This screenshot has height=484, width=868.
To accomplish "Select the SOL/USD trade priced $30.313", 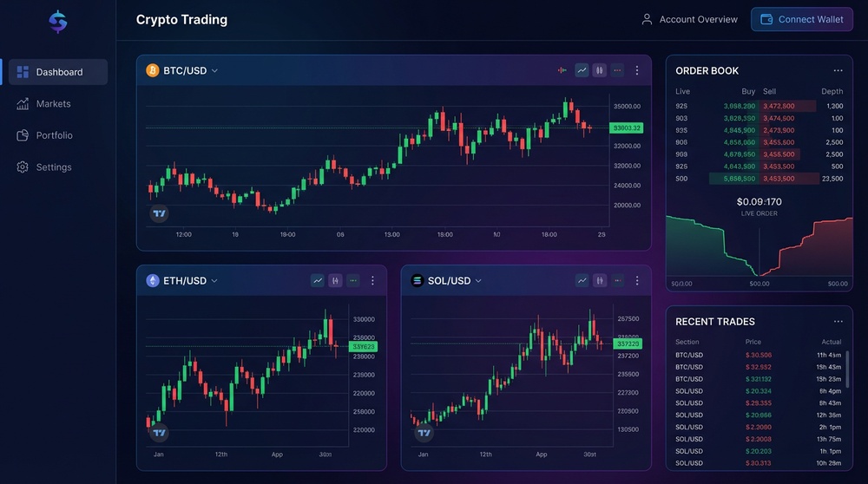I will coord(759,463).
